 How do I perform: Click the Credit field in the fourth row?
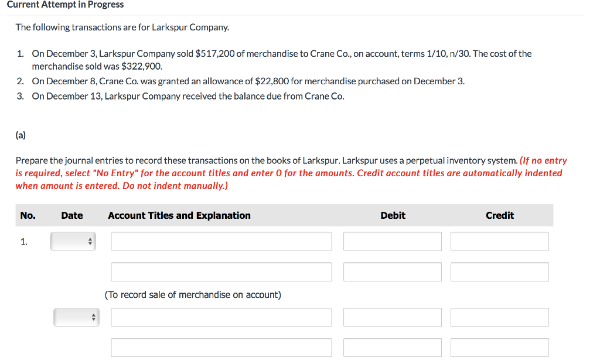click(499, 347)
